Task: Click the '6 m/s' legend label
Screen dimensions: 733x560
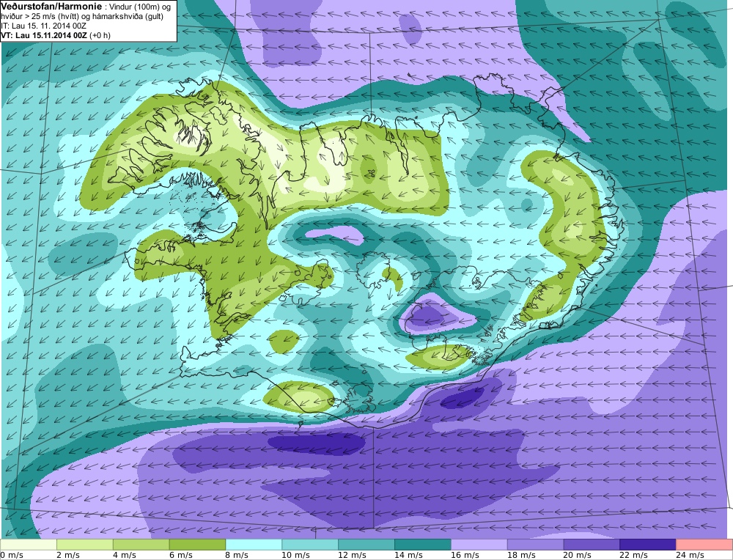Action: 181,555
